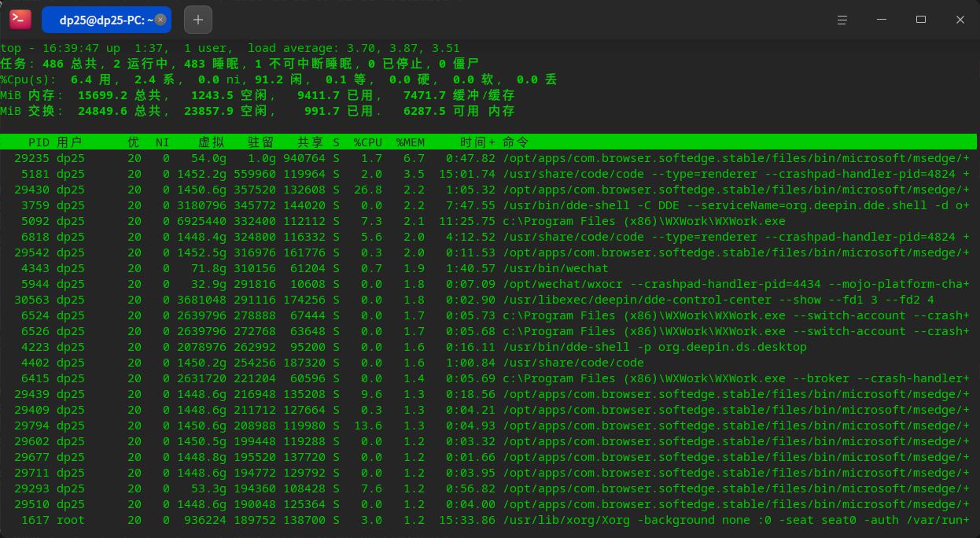
Task: Add a new terminal tab with plus
Action: pyautogui.click(x=197, y=20)
